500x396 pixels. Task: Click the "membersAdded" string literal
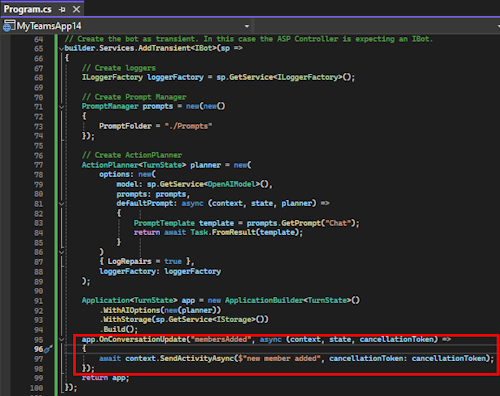tap(221, 339)
